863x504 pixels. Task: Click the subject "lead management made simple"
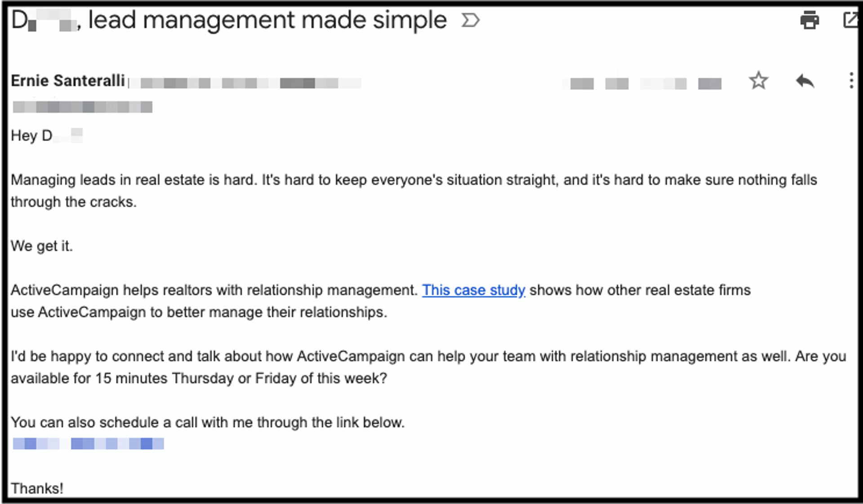point(265,19)
